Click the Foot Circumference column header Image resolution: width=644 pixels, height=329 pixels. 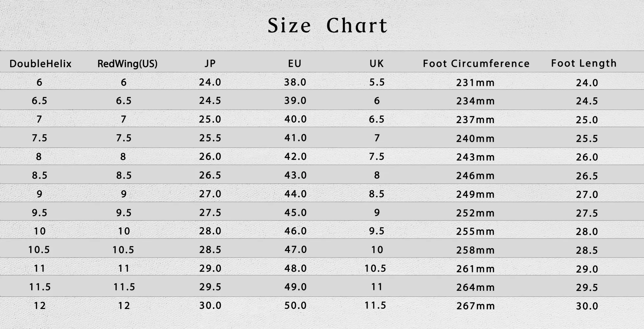pyautogui.click(x=476, y=63)
